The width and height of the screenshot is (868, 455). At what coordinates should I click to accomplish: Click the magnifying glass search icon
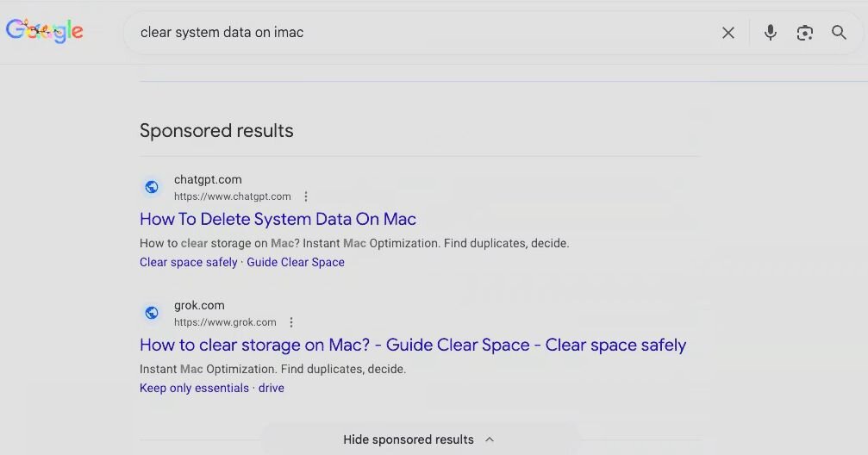pyautogui.click(x=839, y=33)
